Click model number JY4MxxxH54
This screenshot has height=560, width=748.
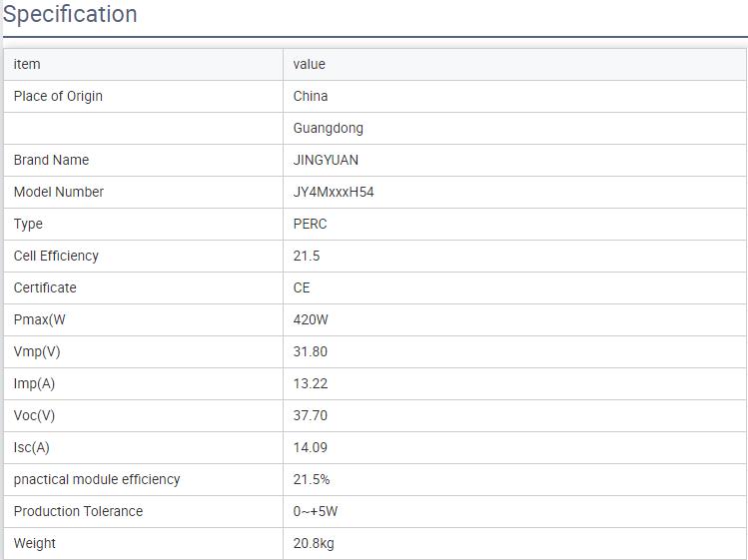coord(334,192)
